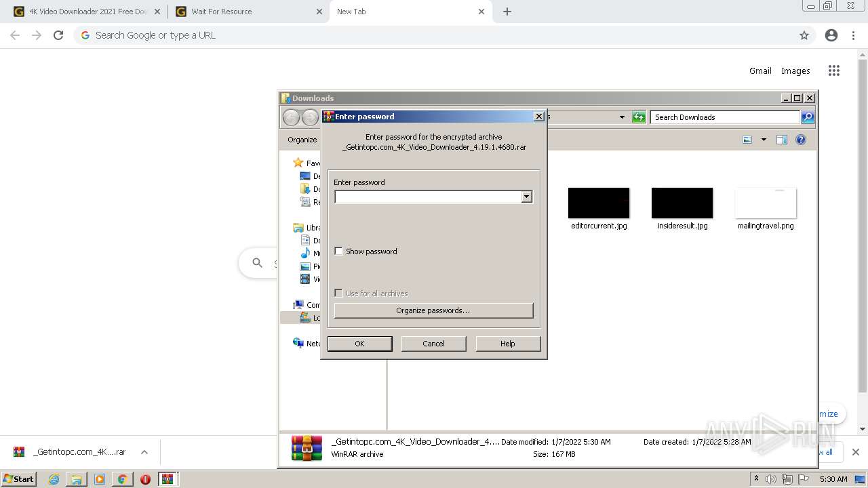Screen dimensions: 868x488
Task: Select Computer in the navigation pane
Action: 298,305
